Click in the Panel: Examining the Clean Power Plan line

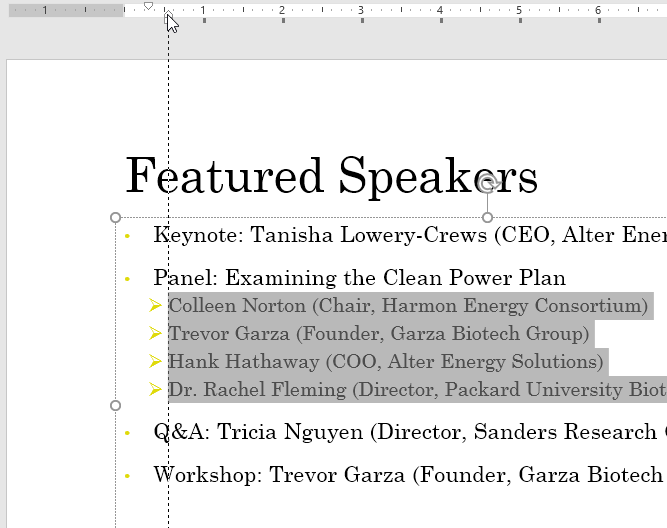click(x=359, y=279)
